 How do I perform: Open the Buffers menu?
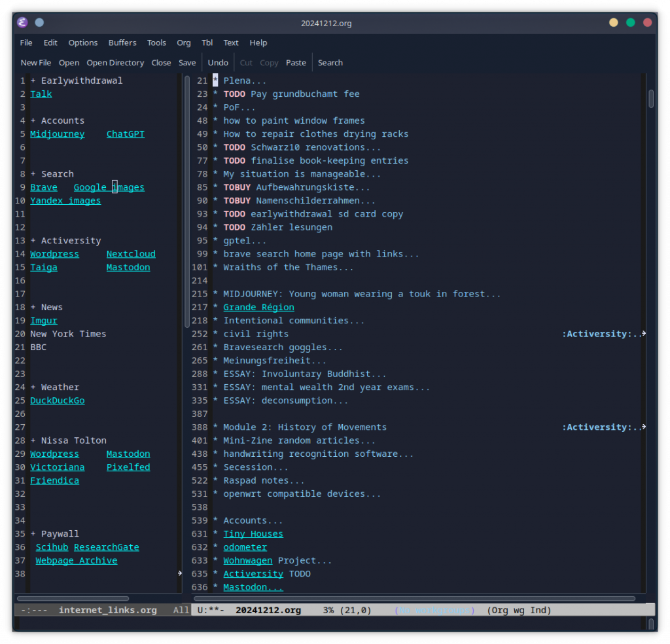coord(122,43)
